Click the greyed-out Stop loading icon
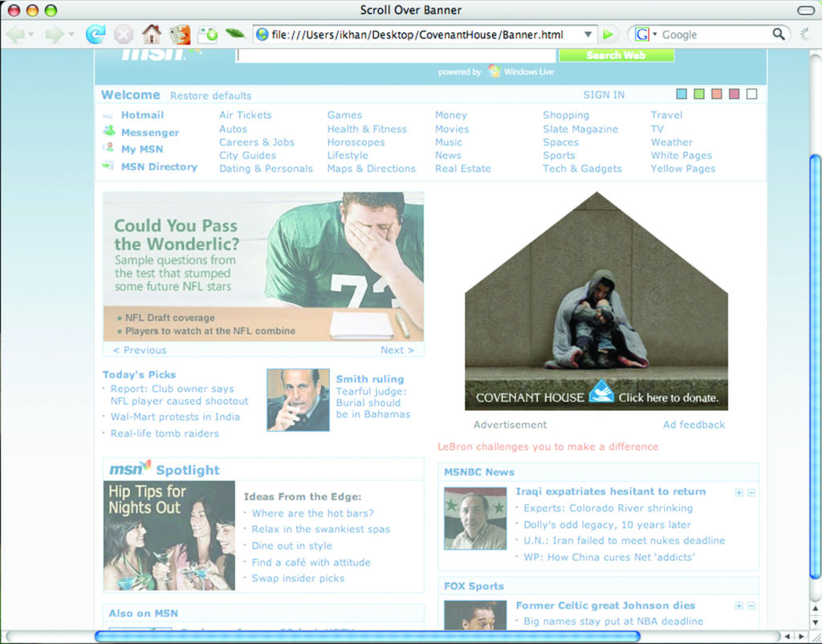The image size is (822, 644). tap(123, 35)
